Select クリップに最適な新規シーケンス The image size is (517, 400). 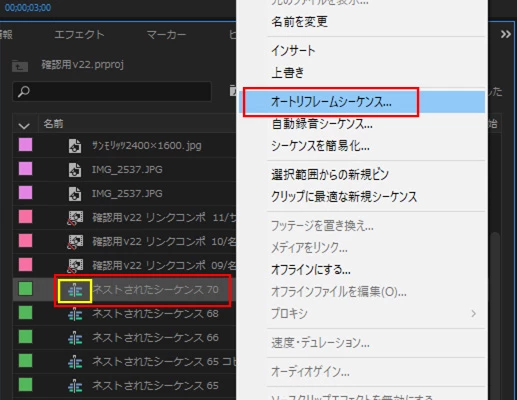coord(344,196)
